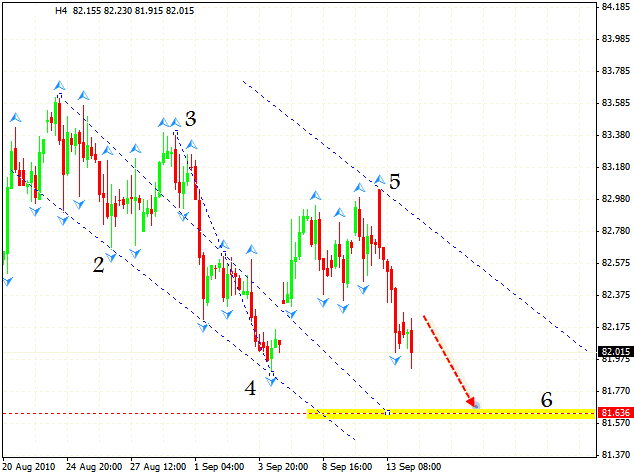Select trendline anchor square at wave 4 low
This screenshot has height=474, width=634.
coord(272,374)
